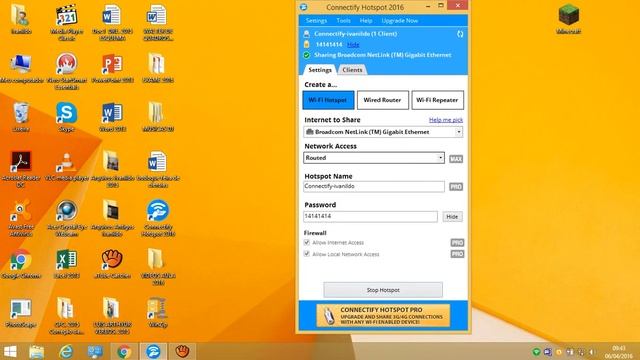Click the Password input field
640x360 pixels.
[370, 216]
